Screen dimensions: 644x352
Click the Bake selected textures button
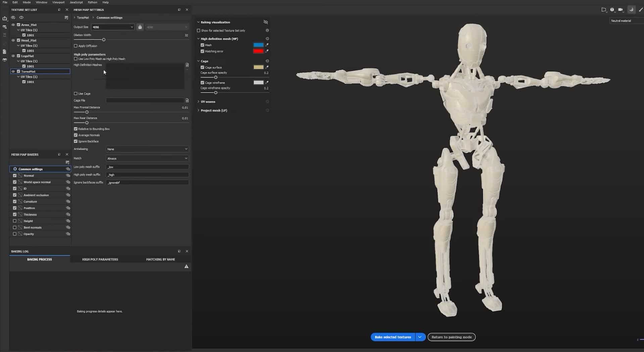coord(392,337)
